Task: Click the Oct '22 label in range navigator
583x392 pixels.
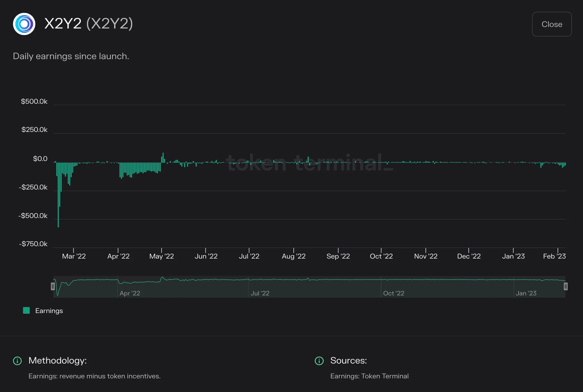Action: (x=393, y=293)
